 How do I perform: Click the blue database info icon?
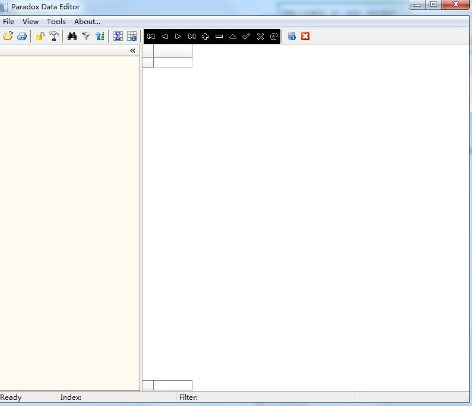coord(292,36)
